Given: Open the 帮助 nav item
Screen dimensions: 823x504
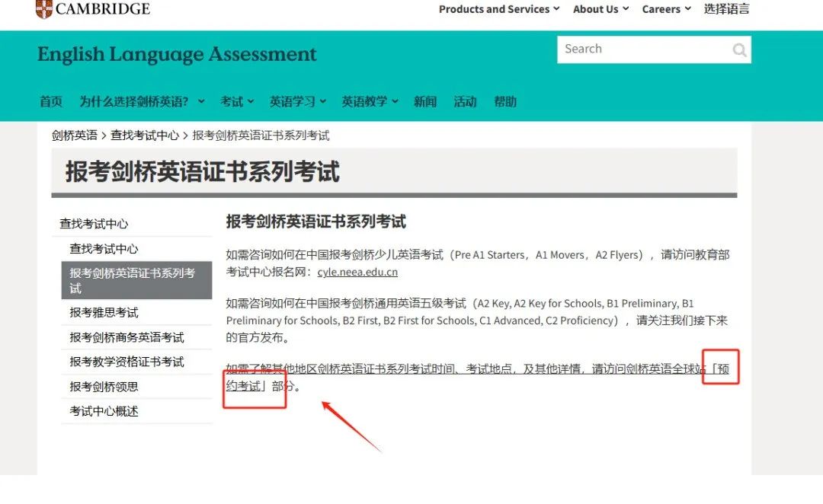Looking at the screenshot, I should (x=505, y=101).
